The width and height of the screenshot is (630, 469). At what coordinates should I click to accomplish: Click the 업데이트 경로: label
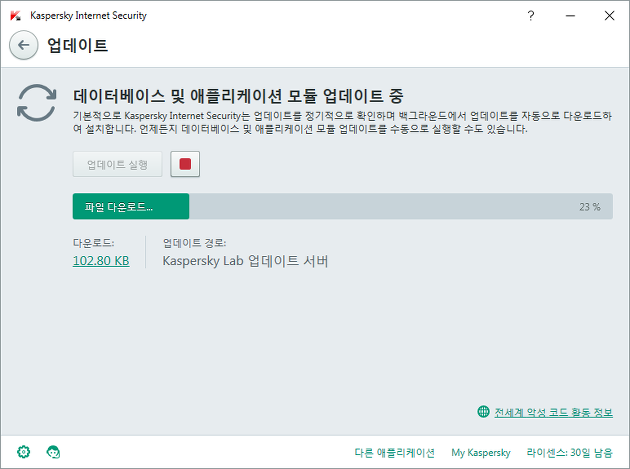[194, 243]
